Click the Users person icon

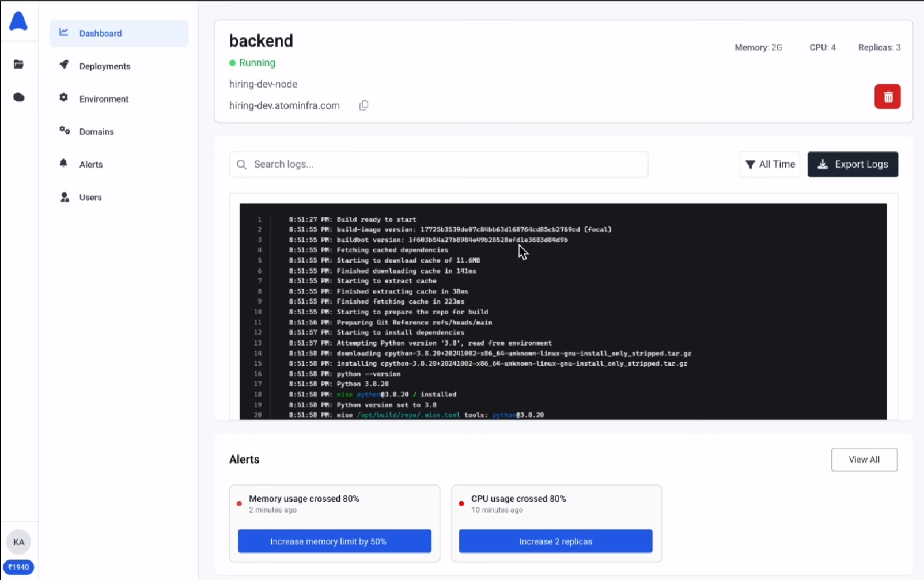click(65, 197)
